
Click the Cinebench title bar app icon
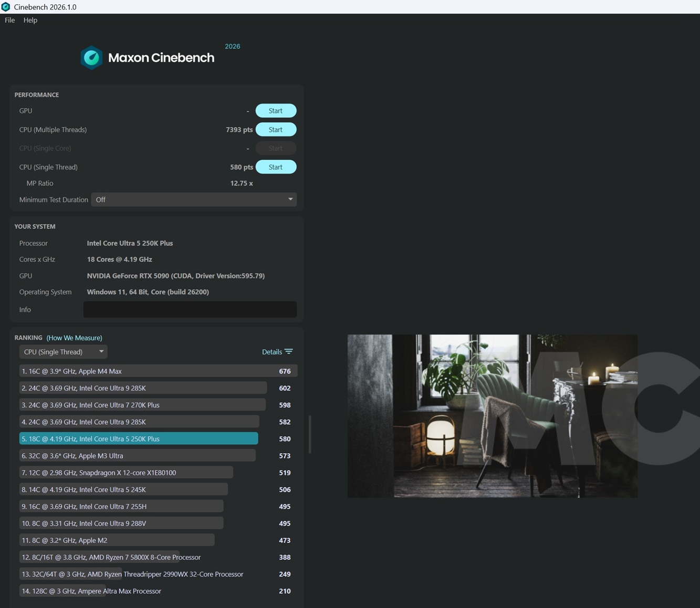pyautogui.click(x=6, y=7)
